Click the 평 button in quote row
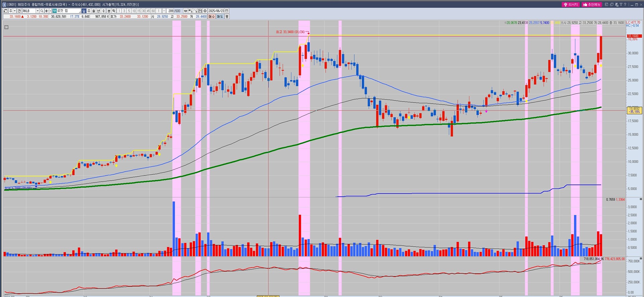The image size is (644, 297). (227, 16)
